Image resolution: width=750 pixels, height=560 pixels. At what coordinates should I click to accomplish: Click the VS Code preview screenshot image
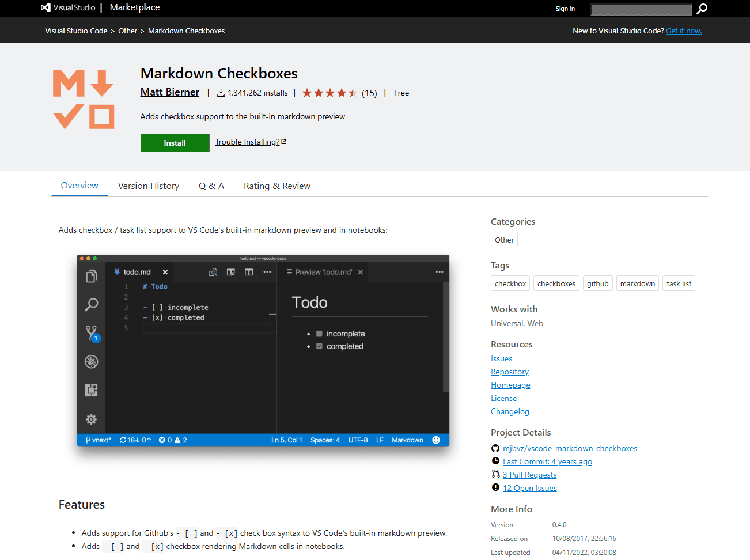pyautogui.click(x=263, y=350)
